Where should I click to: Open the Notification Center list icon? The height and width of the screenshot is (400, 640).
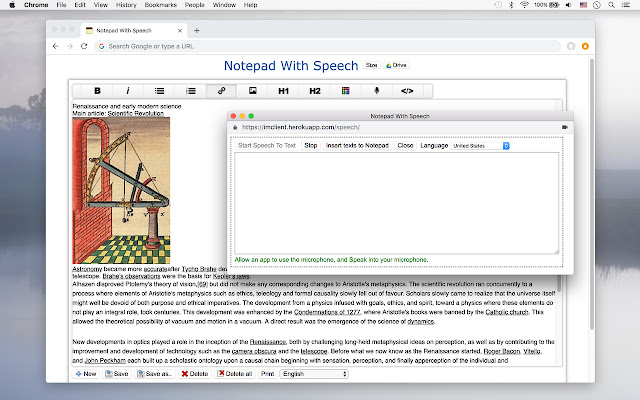pyautogui.click(x=626, y=5)
